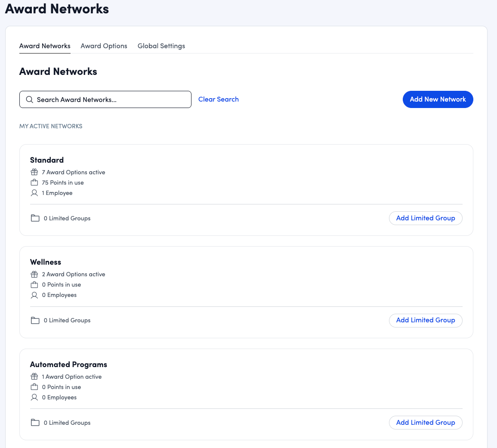
Task: Open the Wellness network title
Action: pyautogui.click(x=46, y=262)
